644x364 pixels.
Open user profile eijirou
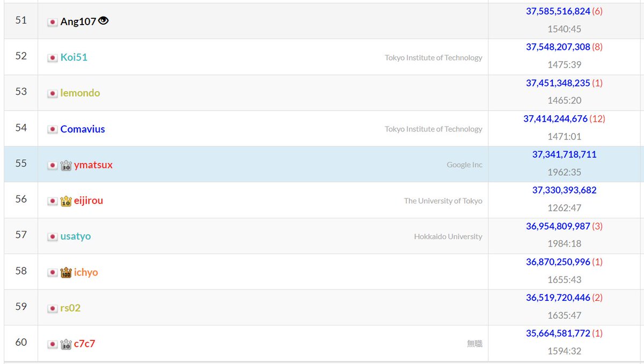pyautogui.click(x=89, y=200)
